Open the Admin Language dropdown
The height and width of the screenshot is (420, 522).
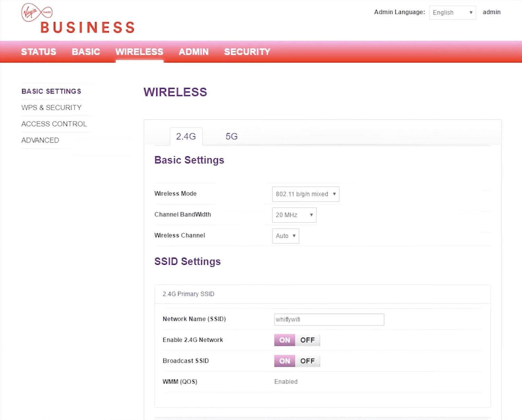pos(452,13)
